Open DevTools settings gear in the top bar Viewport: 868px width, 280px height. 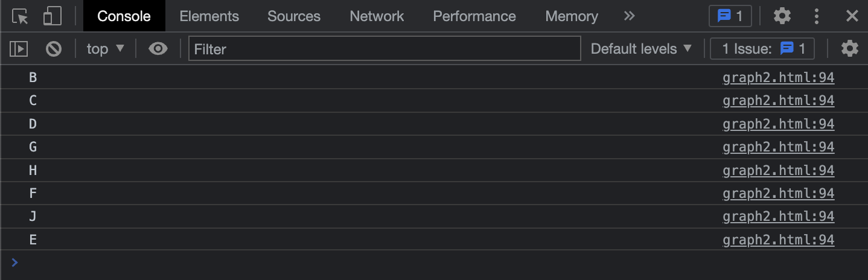tap(782, 16)
